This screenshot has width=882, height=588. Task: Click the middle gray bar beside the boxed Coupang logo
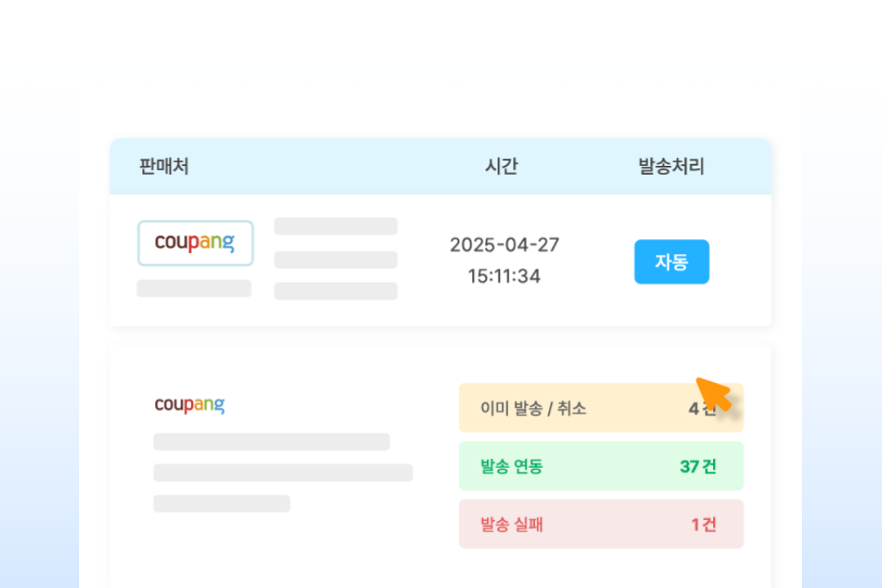click(336, 260)
